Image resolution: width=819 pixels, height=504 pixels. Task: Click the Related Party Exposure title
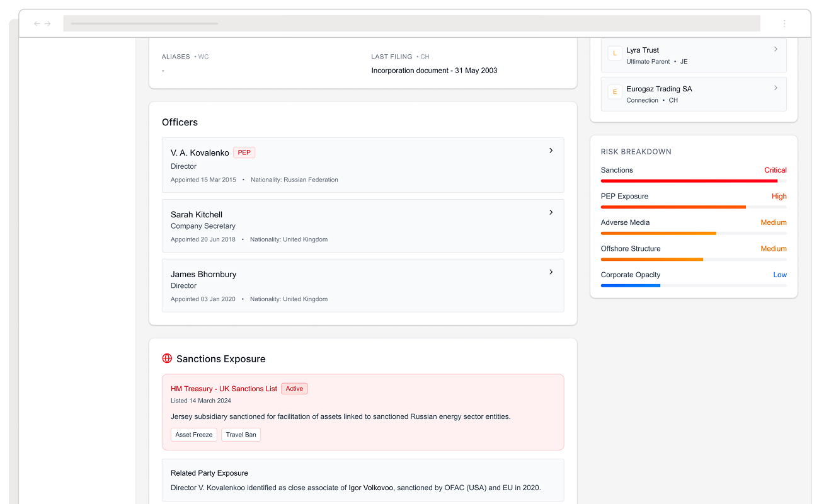209,473
